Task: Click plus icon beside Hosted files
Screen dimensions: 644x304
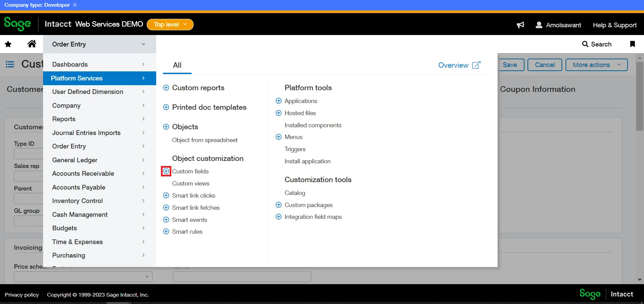Action: click(278, 113)
